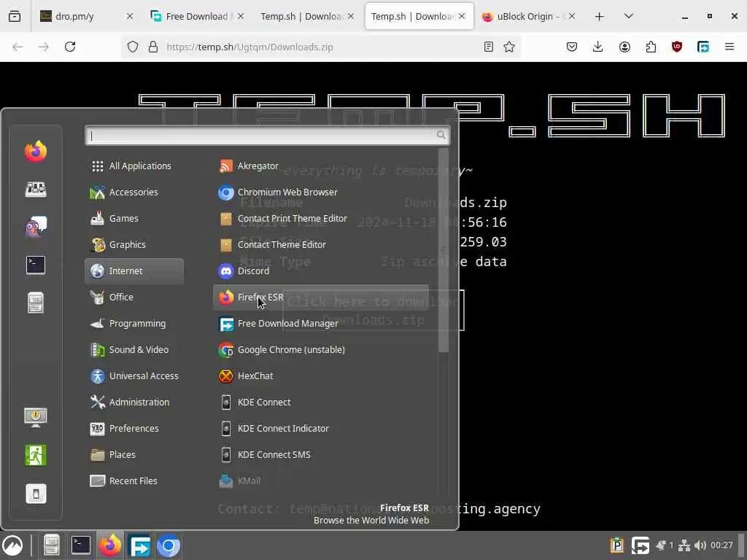Bookmark this page with star icon
Viewport: 747px width, 560px height.
point(509,47)
